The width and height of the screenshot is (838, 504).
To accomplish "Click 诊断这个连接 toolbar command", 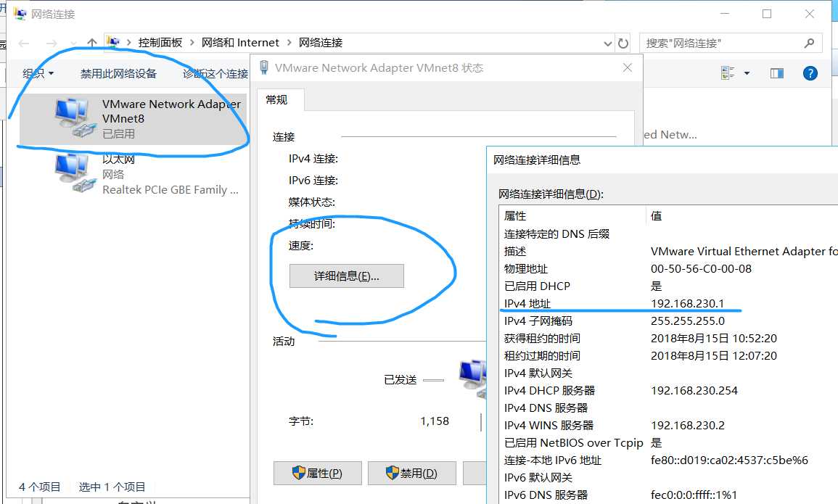I will click(x=215, y=74).
